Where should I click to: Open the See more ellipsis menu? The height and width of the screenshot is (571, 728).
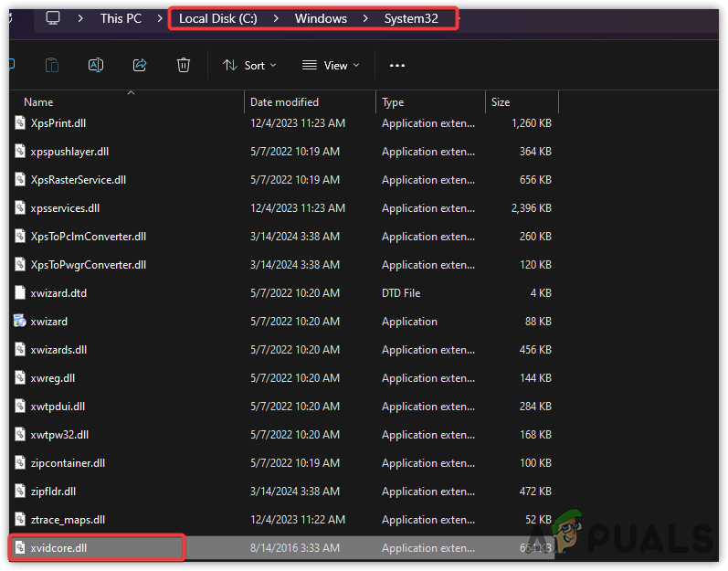tap(397, 66)
